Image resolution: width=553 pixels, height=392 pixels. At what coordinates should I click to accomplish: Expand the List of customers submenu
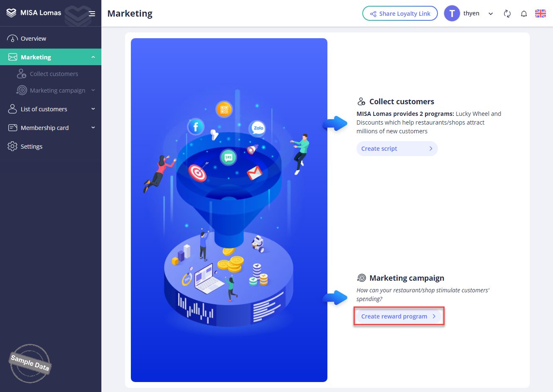click(x=93, y=109)
